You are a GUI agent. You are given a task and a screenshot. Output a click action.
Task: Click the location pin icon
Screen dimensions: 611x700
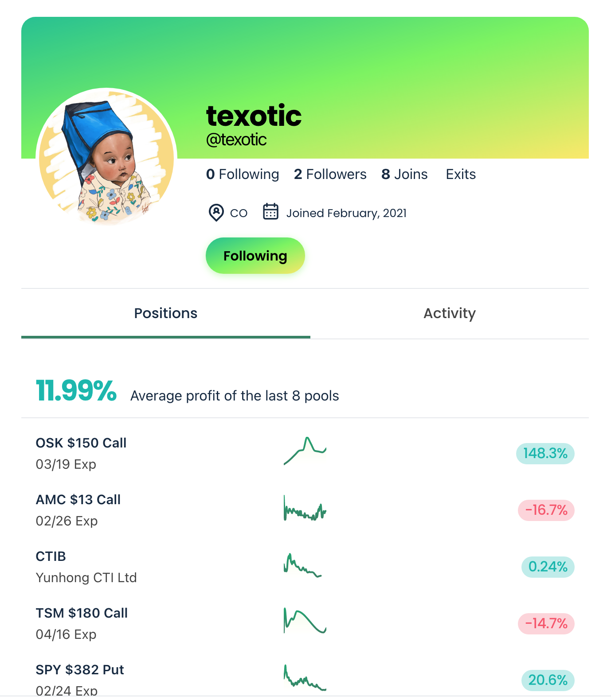pos(216,213)
